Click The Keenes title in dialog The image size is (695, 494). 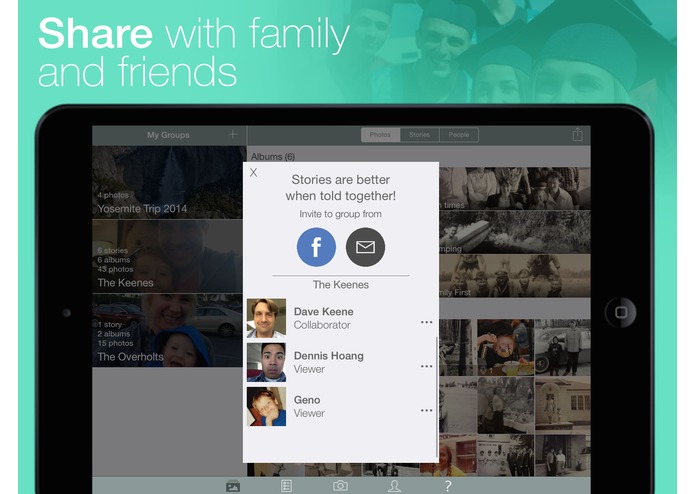point(340,284)
